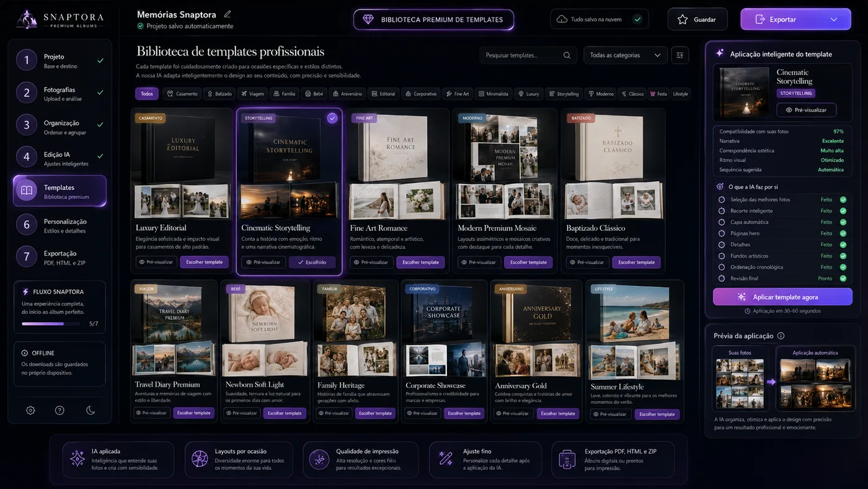
Task: Click the green check next to autosave text
Action: (x=141, y=26)
